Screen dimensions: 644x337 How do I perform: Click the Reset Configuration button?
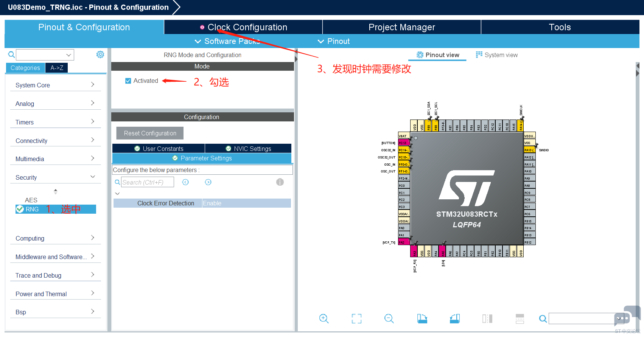pos(150,133)
